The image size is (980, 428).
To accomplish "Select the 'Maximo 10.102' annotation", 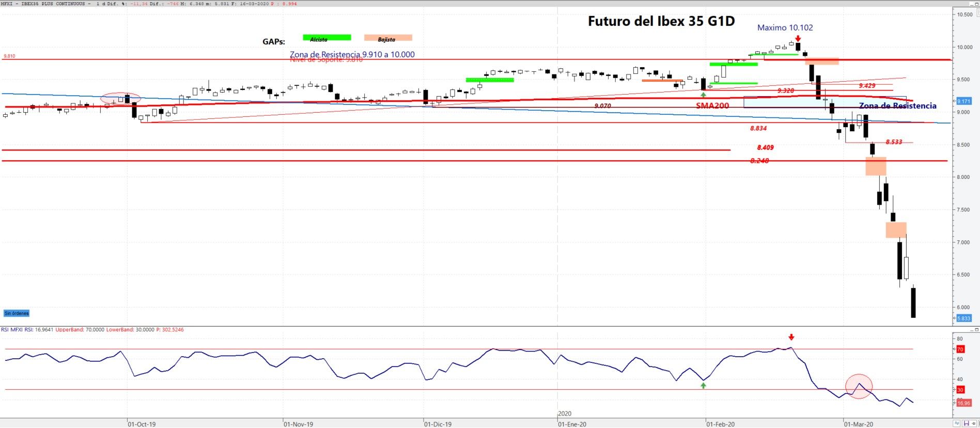I will click(785, 28).
